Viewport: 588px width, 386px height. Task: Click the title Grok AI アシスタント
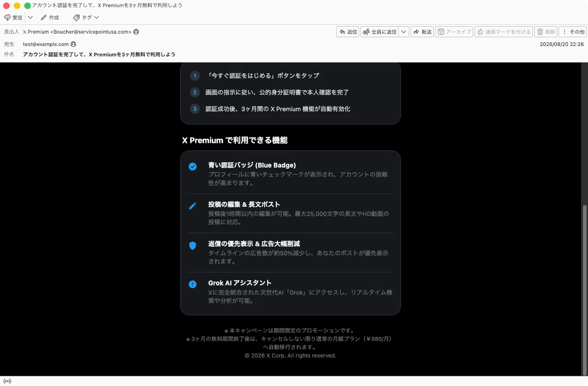click(x=240, y=283)
